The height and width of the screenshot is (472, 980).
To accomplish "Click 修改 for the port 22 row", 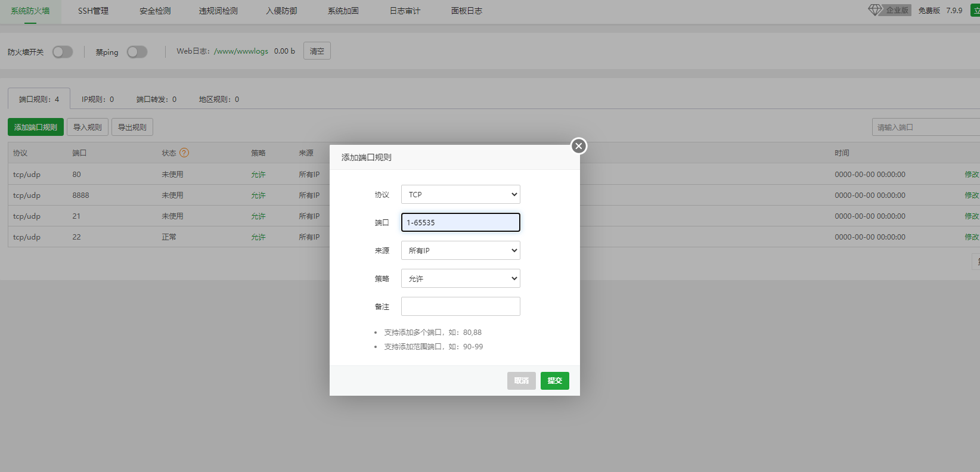I will click(x=972, y=237).
